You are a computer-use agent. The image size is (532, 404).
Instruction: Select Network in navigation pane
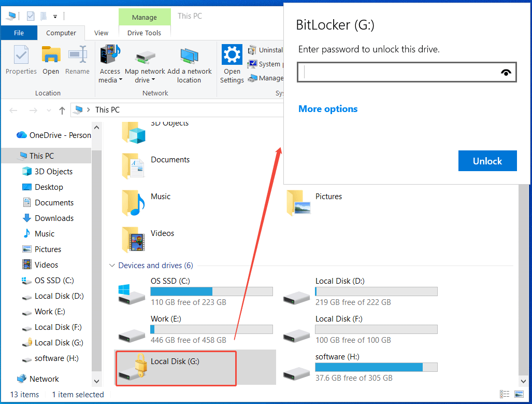[x=38, y=379]
